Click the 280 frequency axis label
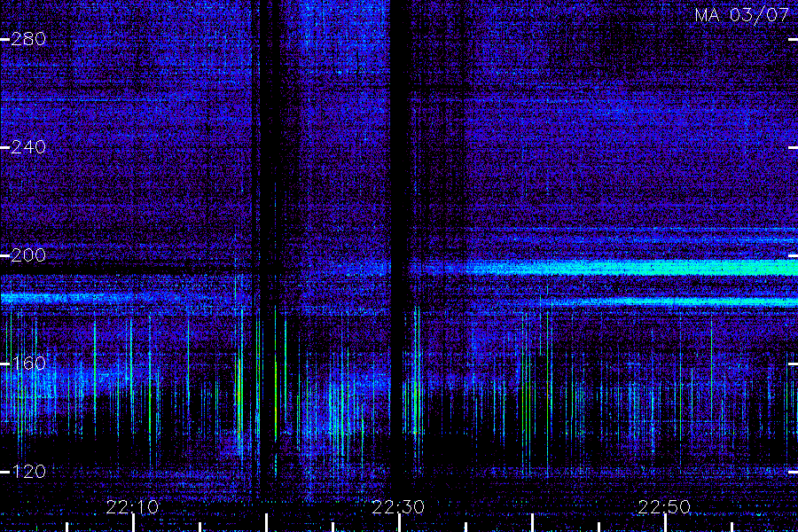 tap(28, 39)
